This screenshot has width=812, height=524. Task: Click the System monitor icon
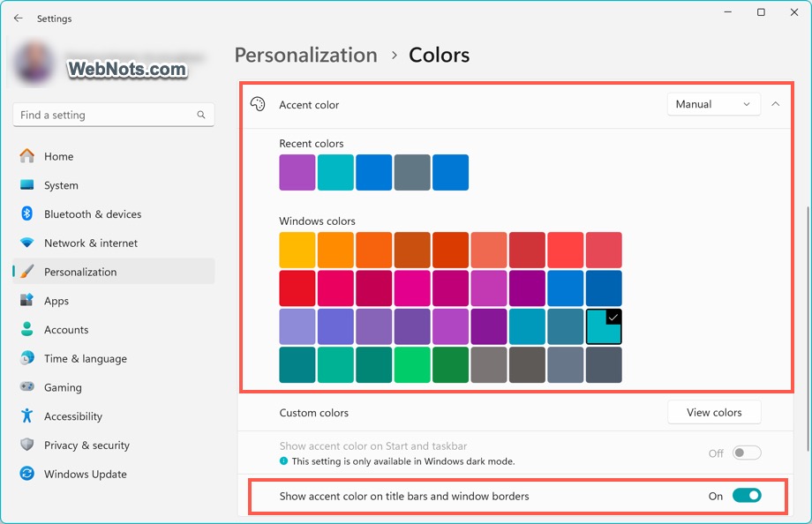pyautogui.click(x=27, y=185)
